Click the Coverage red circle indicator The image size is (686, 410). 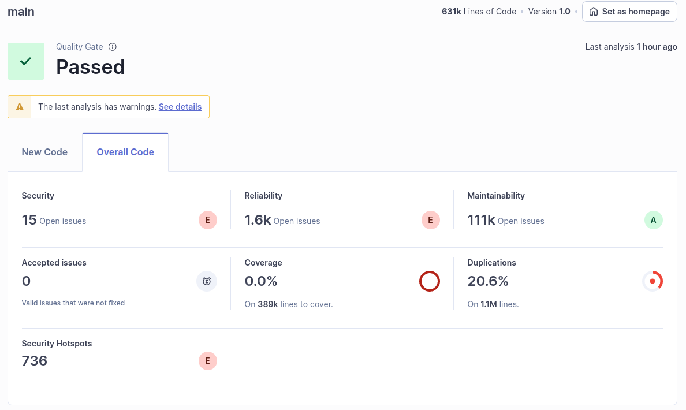(429, 281)
